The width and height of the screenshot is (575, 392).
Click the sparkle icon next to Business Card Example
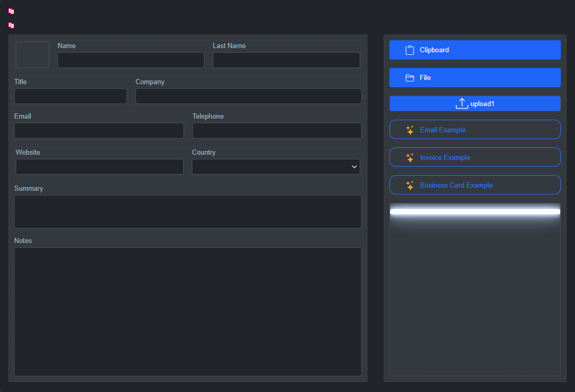click(410, 185)
